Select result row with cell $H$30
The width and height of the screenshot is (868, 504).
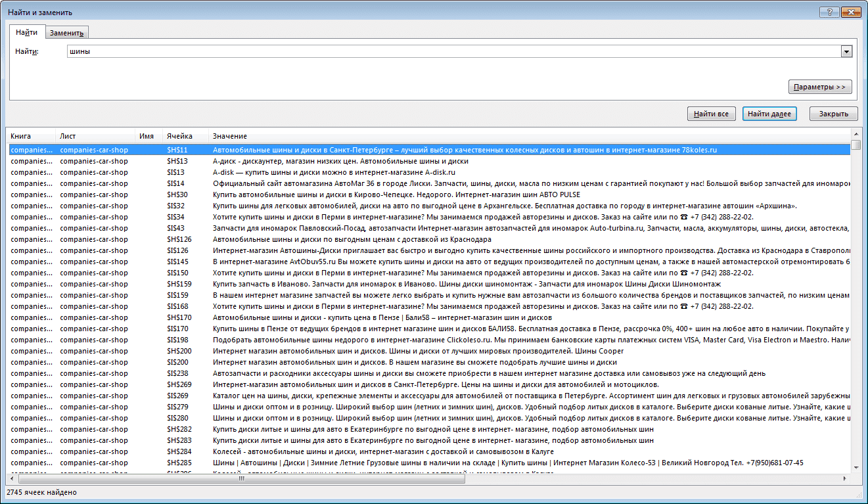click(x=429, y=195)
